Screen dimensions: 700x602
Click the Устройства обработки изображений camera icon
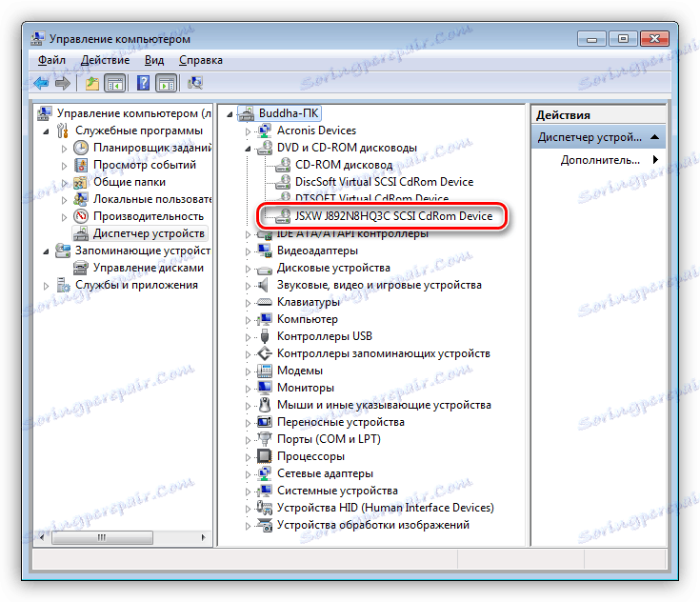click(265, 525)
